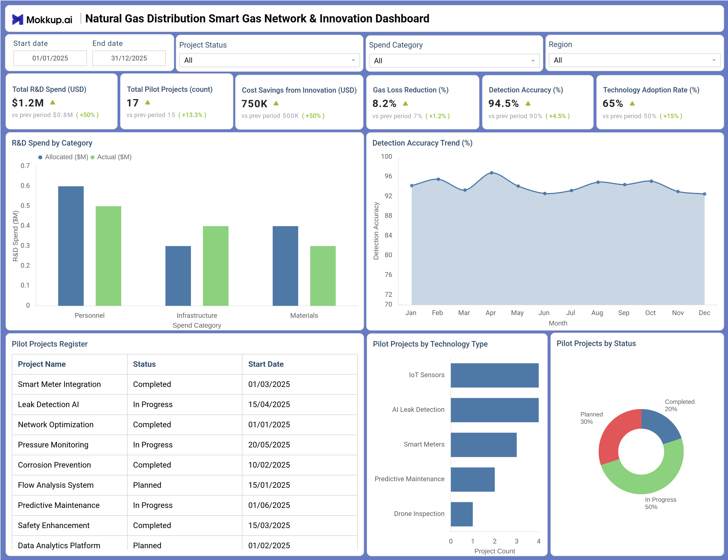
Task: Click the IoT Sensors bar
Action: (495, 375)
